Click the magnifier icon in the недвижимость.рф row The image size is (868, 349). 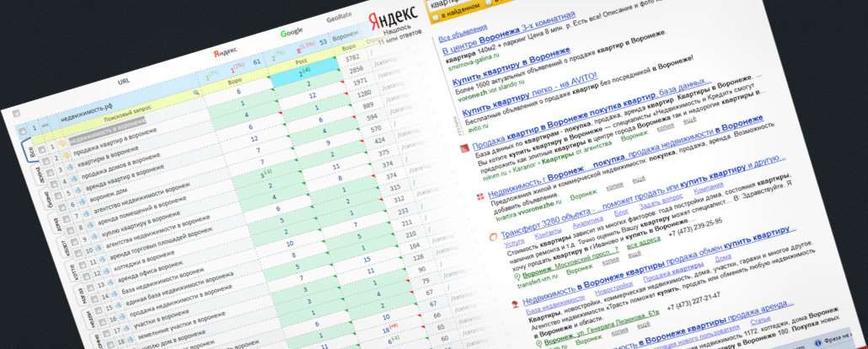[x=196, y=93]
